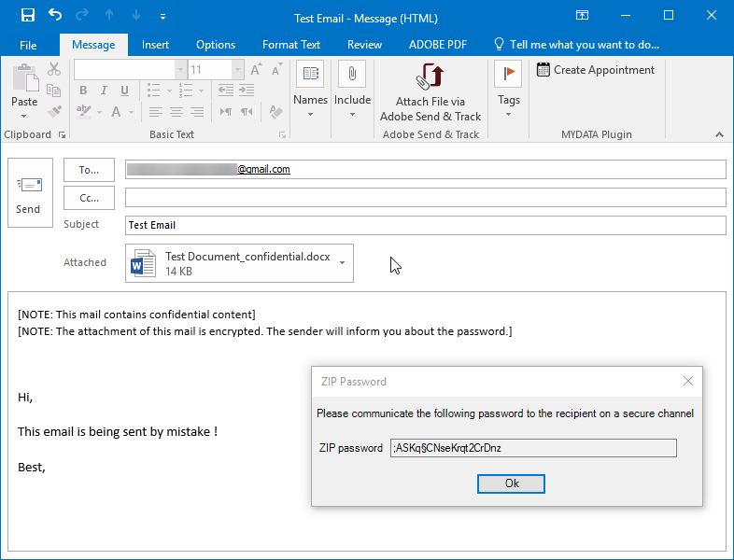The width and height of the screenshot is (734, 560).
Task: Cut the selection with the scissors icon
Action: pyautogui.click(x=54, y=69)
